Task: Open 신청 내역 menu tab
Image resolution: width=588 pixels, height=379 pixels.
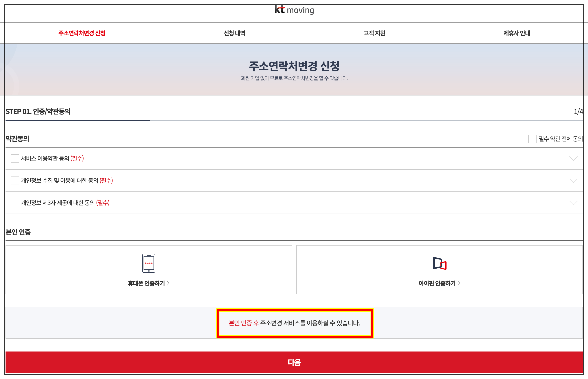Action: click(x=234, y=33)
